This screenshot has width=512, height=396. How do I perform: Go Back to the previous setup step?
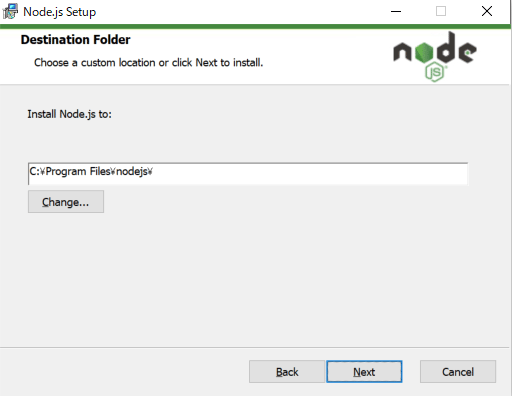287,372
